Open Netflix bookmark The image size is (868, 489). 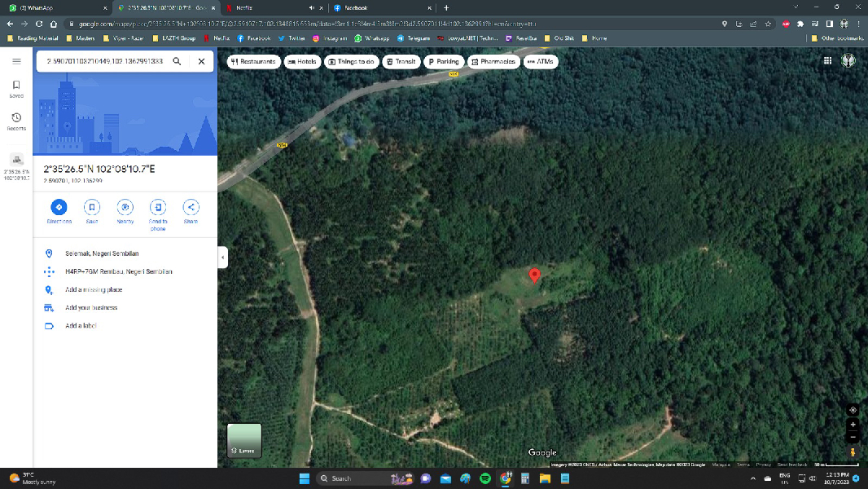[217, 38]
